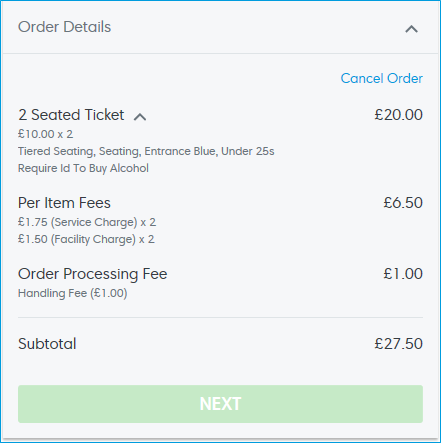Image resolution: width=441 pixels, height=443 pixels.
Task: Click the green NEXT button
Action: [x=220, y=404]
